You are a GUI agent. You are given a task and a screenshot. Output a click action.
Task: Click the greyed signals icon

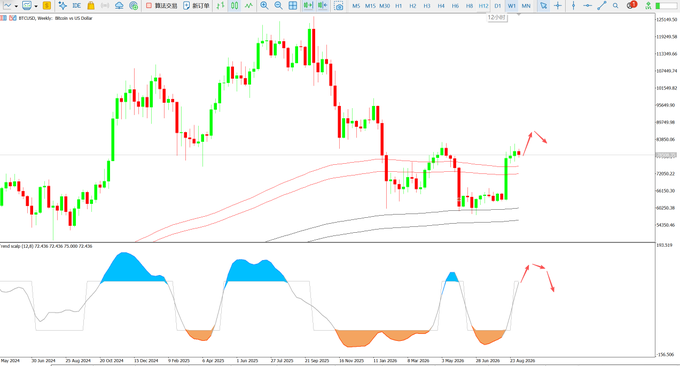(x=105, y=6)
